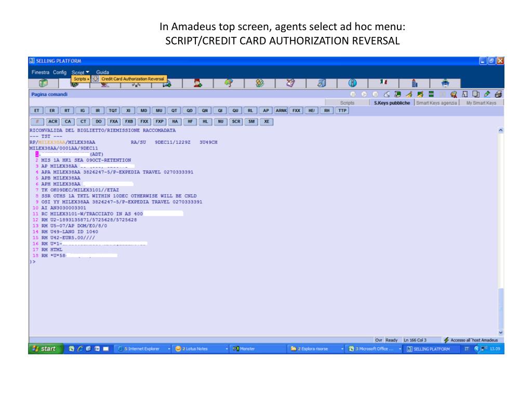This screenshot has width=532, height=399.
Task: Click the blue information icon tab
Action: 353,83
